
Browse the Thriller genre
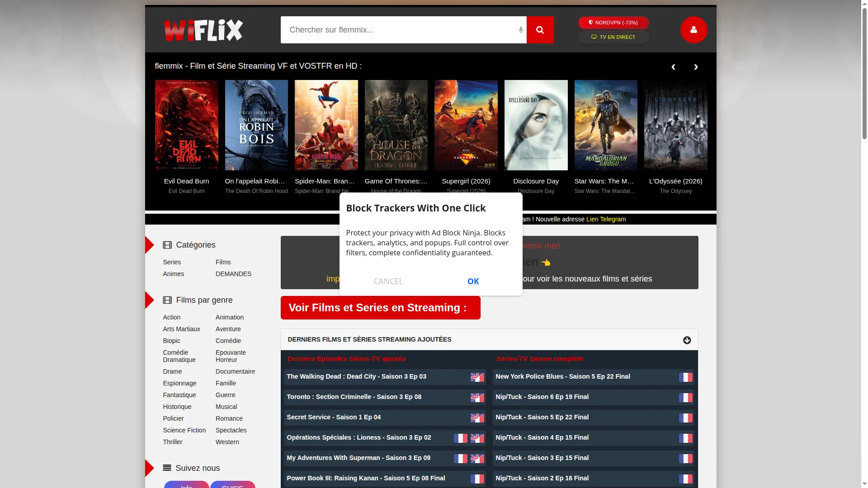[x=173, y=442]
